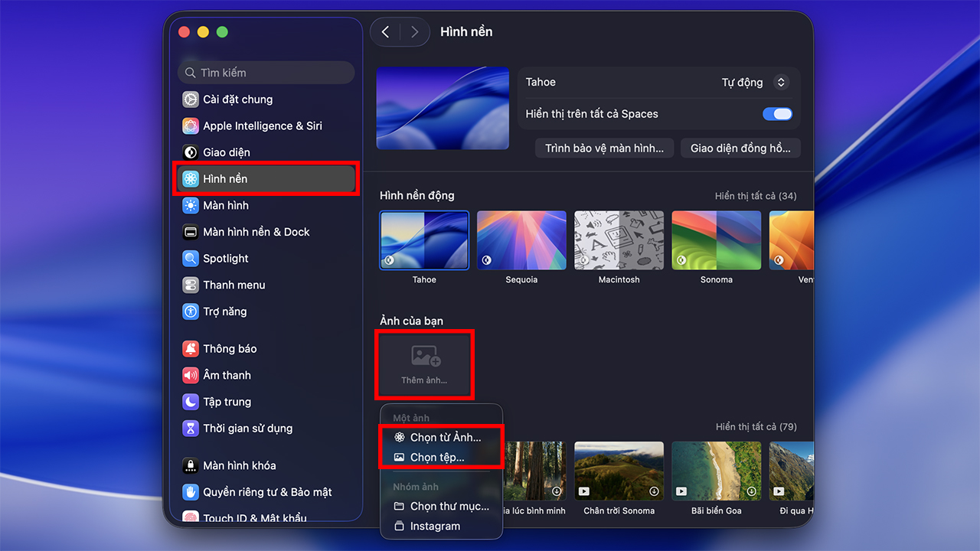Screen dimensions: 980x551
Task: Select the Spotlight magnifier icon
Action: [191, 259]
